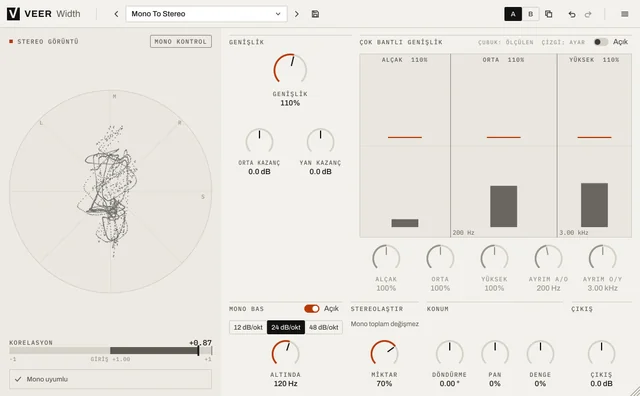Image resolution: width=640 pixels, height=396 pixels.
Task: Click the Ayrım O/Y crossover knob
Action: [602, 258]
